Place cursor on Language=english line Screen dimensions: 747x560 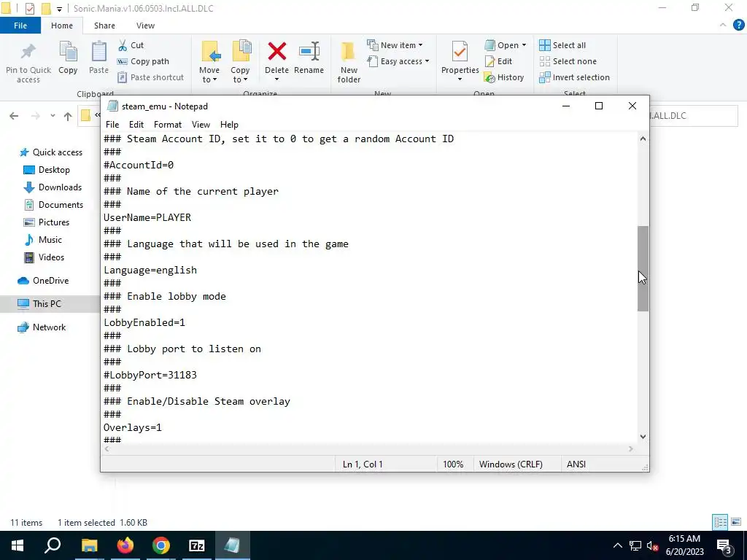pos(150,270)
